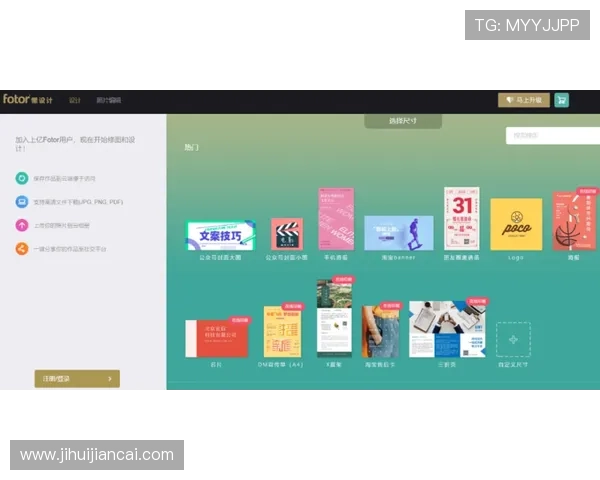Open the 设计 menu in the top bar

(75, 100)
